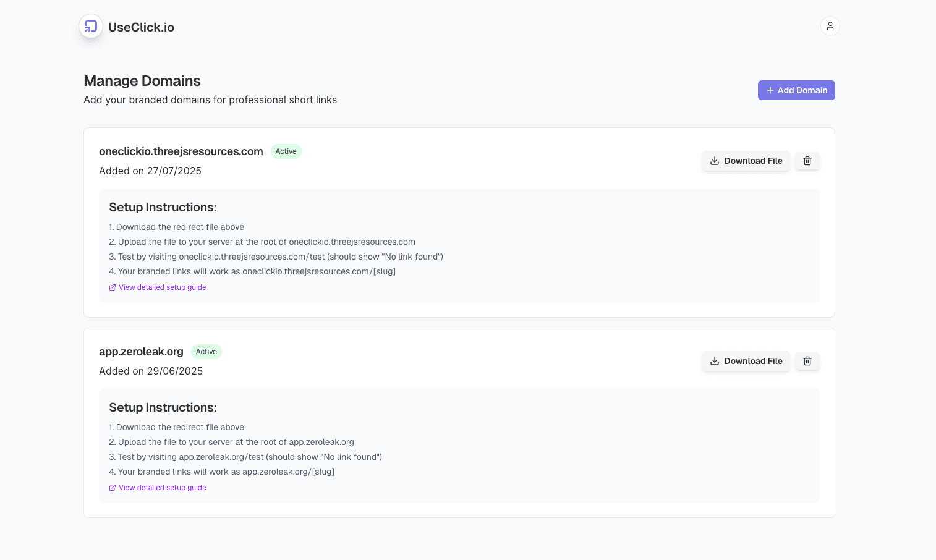Click the external-link icon on app.zeroleak.org setup guide
Image resolution: width=936 pixels, height=560 pixels.
[x=112, y=487]
